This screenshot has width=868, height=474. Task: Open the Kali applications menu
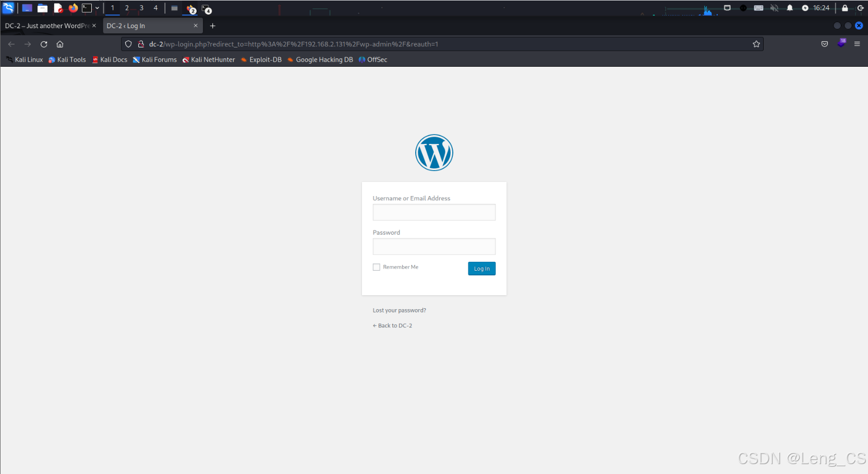point(8,8)
